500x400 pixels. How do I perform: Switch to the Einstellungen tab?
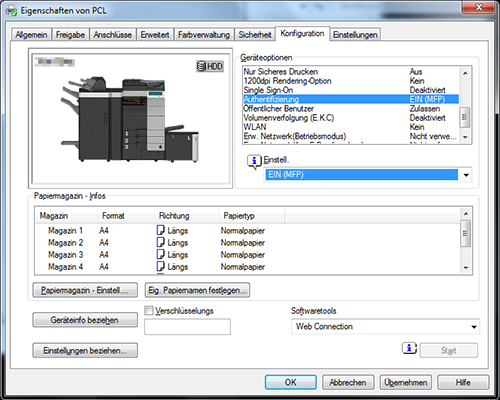pyautogui.click(x=355, y=35)
